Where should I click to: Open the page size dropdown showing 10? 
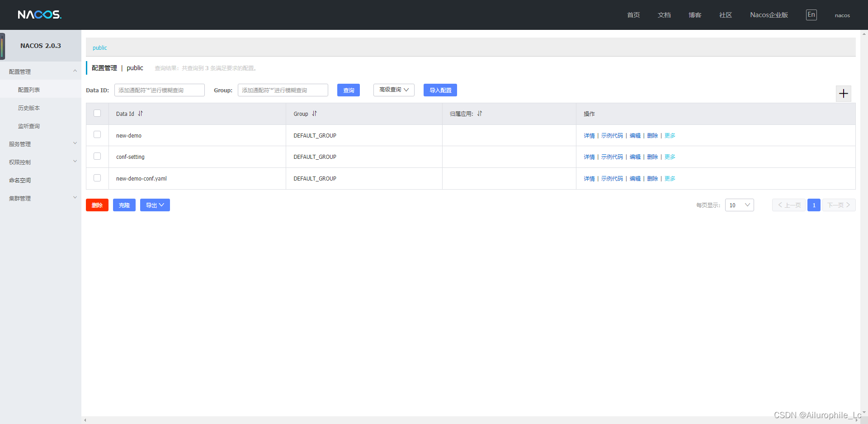740,205
